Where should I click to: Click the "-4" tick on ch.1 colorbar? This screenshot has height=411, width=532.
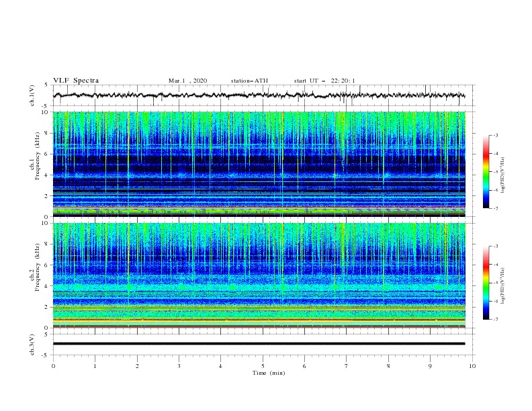click(x=496, y=154)
